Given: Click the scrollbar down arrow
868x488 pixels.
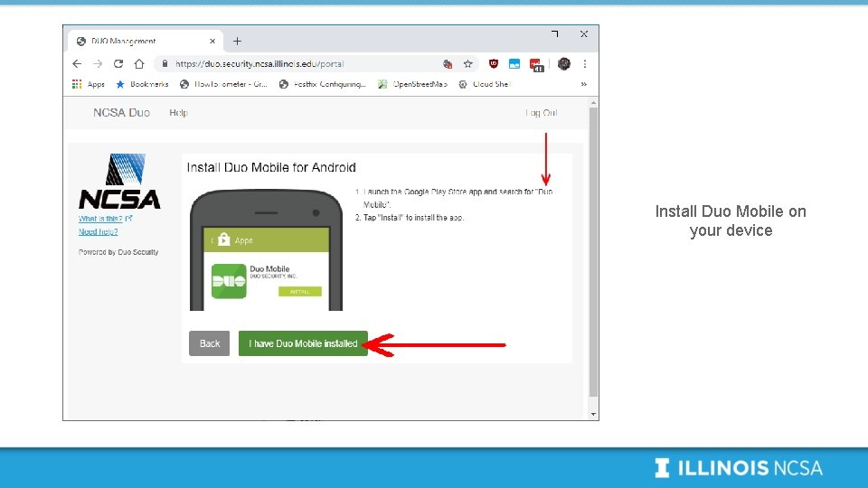Looking at the screenshot, I should coord(593,414).
